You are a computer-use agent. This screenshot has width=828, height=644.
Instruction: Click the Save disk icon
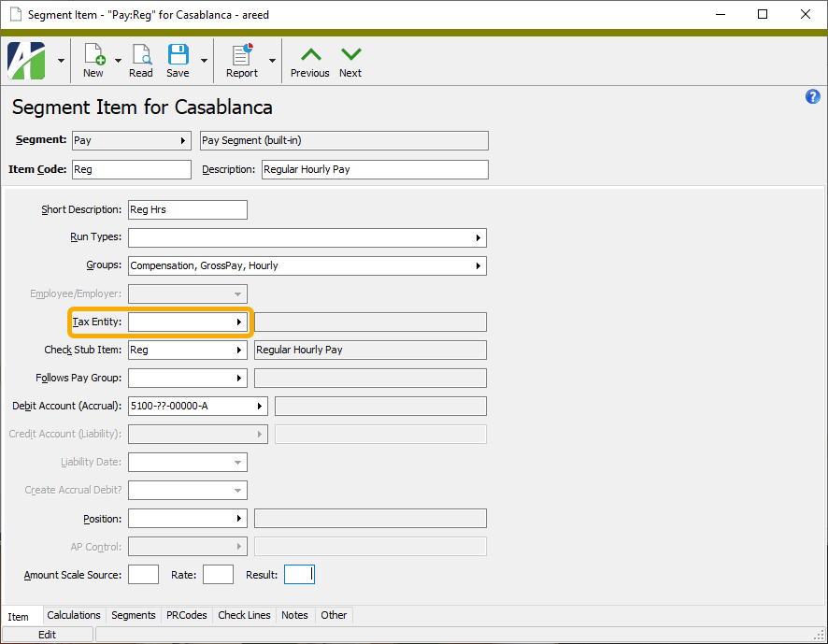point(178,60)
